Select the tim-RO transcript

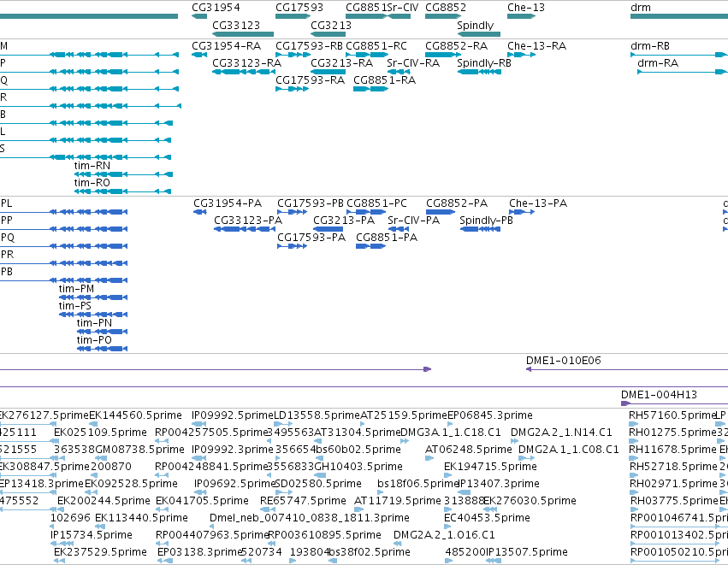[122, 191]
